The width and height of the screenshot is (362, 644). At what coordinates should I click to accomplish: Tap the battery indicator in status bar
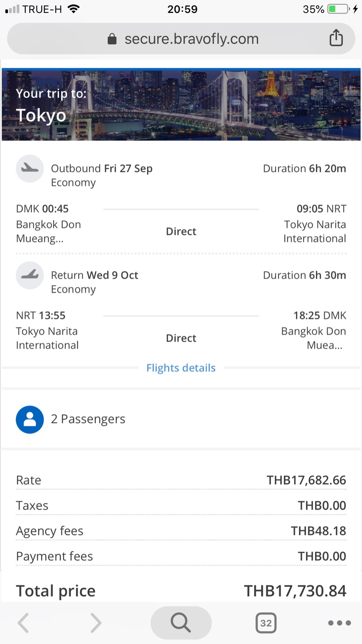coord(338,9)
